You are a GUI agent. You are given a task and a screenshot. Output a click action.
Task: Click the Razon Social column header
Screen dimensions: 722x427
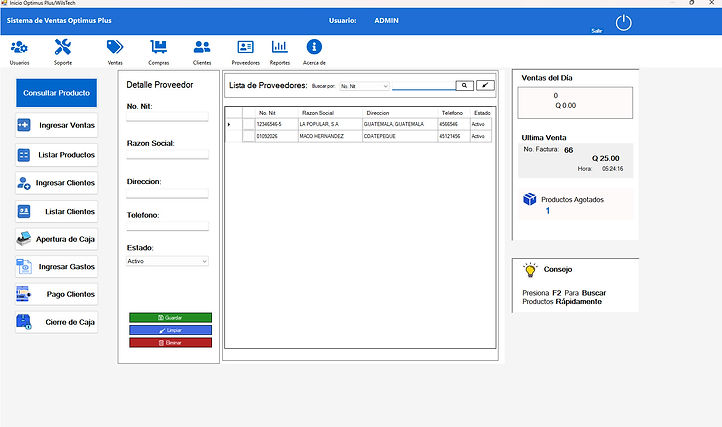(x=330, y=113)
